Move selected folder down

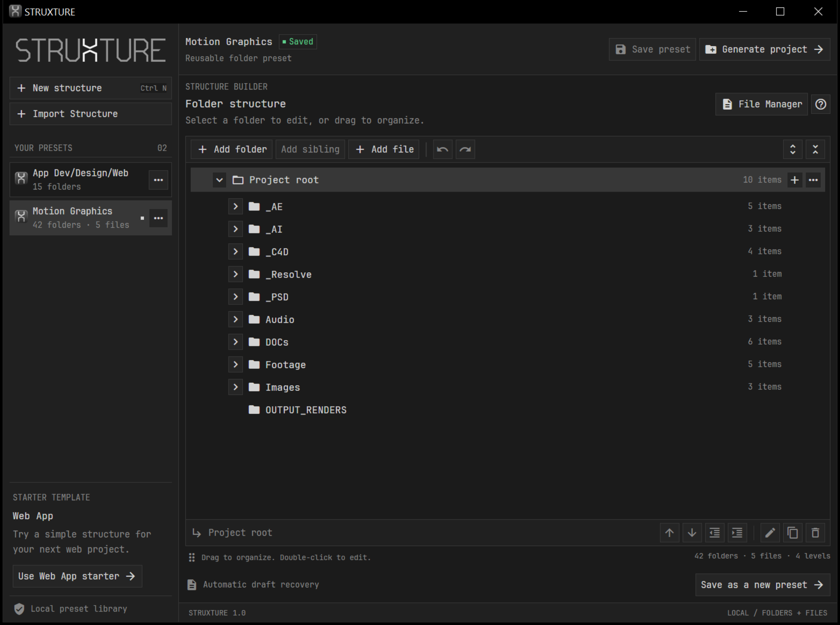[x=692, y=533]
